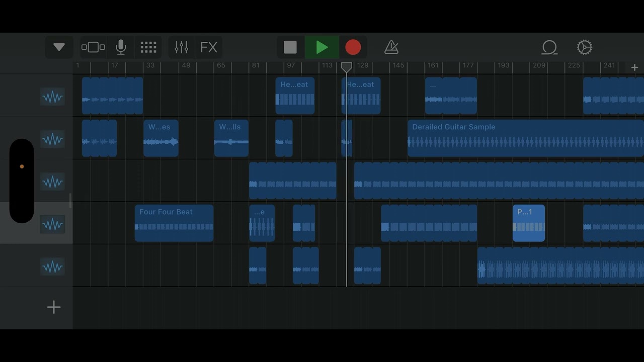The image size is (644, 362).
Task: Toggle the metronome
Action: coord(391,47)
